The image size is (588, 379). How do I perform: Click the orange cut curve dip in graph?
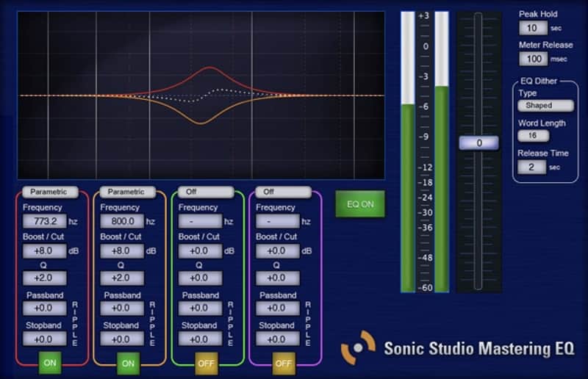click(x=201, y=122)
